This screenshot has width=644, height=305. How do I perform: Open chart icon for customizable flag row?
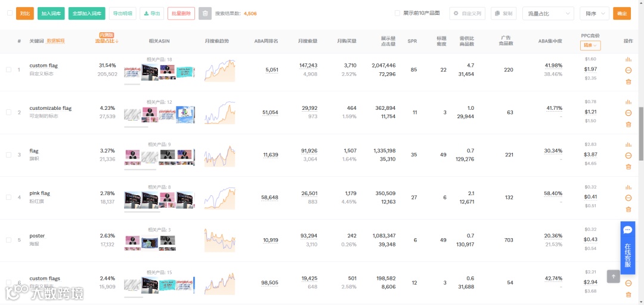pos(628,102)
